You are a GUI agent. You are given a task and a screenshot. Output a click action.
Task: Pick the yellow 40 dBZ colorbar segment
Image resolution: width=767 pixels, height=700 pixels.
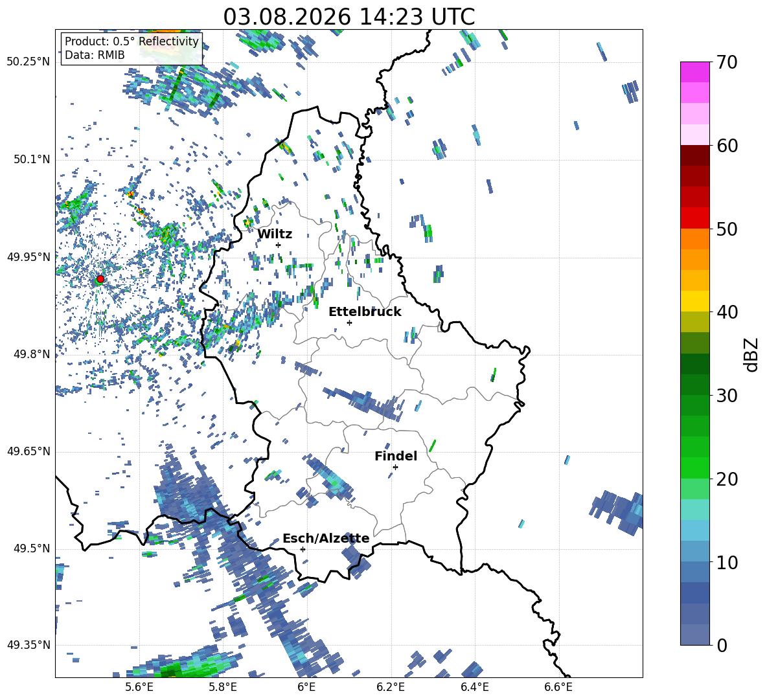(x=694, y=301)
